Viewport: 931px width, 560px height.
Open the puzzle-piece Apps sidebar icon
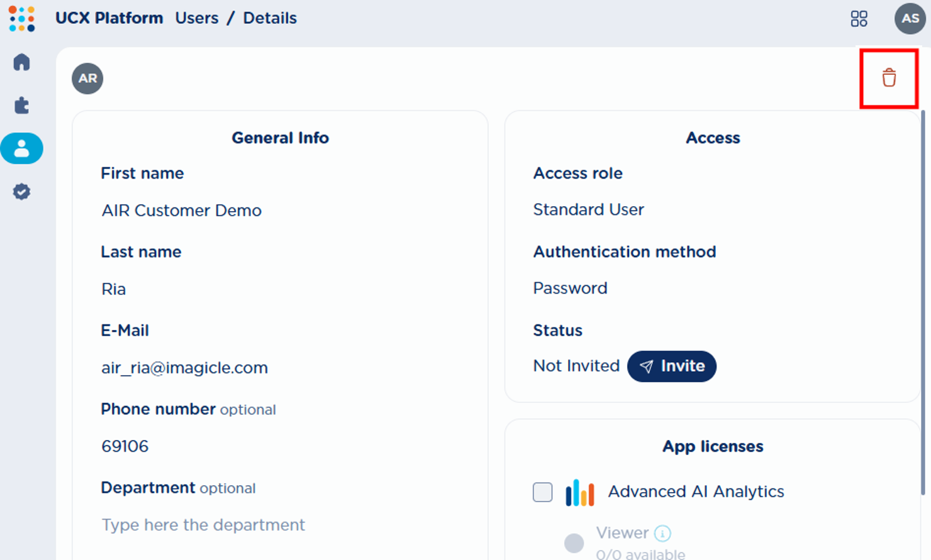[x=21, y=105]
